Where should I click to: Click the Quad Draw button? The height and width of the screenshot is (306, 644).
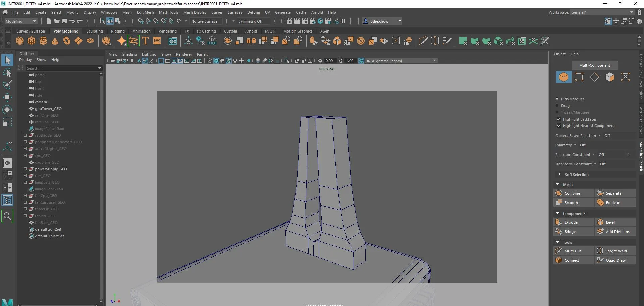(615, 260)
